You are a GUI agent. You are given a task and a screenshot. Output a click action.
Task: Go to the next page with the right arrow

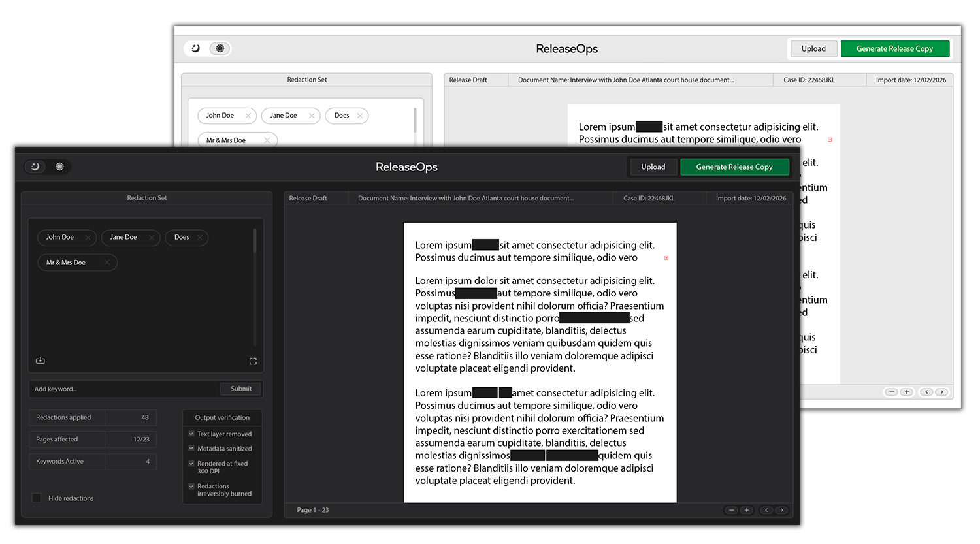781,510
